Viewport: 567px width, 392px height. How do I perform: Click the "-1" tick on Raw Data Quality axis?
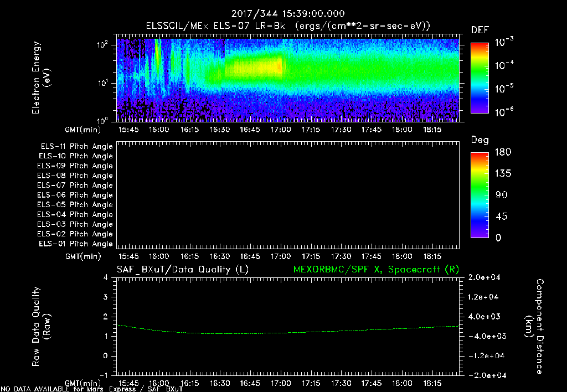click(104, 375)
